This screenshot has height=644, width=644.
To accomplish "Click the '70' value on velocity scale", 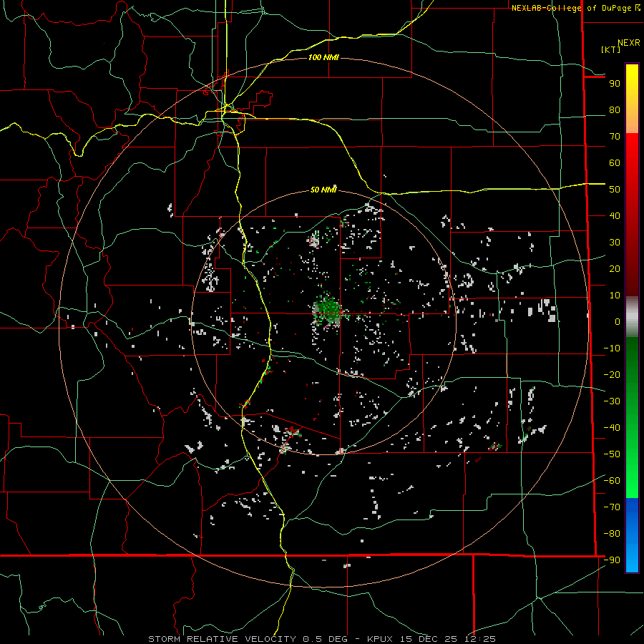I will pos(615,137).
